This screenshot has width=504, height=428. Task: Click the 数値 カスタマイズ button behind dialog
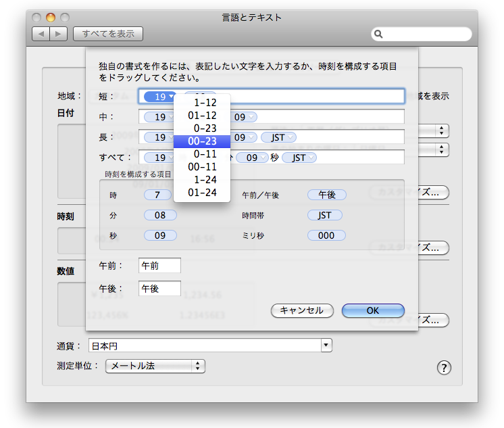pyautogui.click(x=433, y=320)
